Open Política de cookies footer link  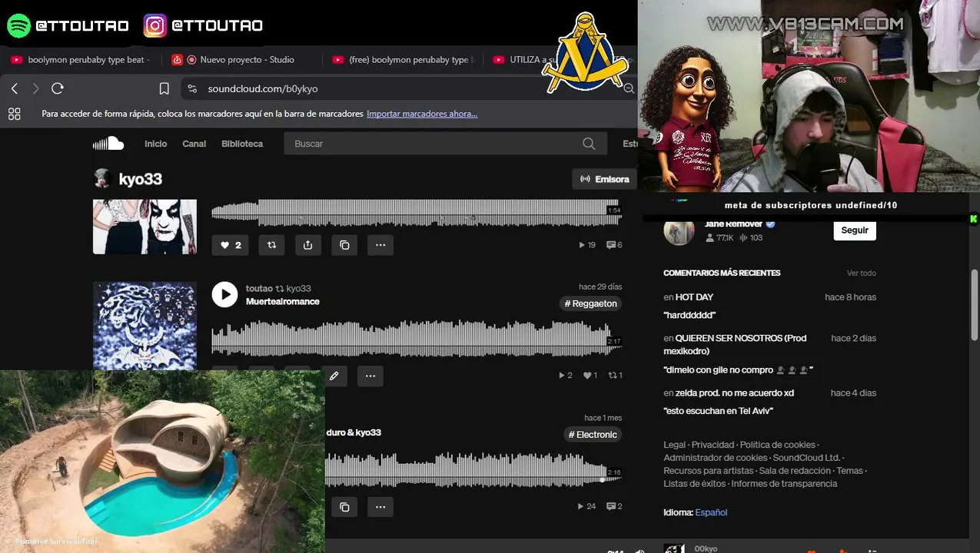(778, 445)
